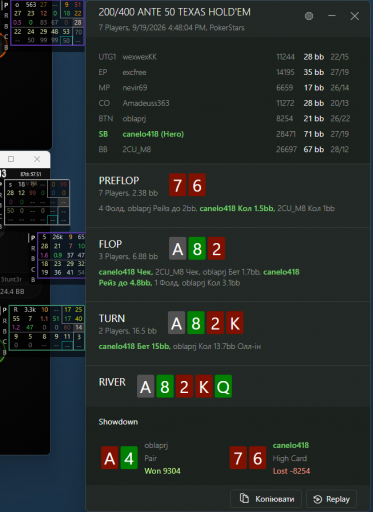This screenshot has width=373, height=512.
Task: Click the Q card in RIVER section
Action: point(223,386)
